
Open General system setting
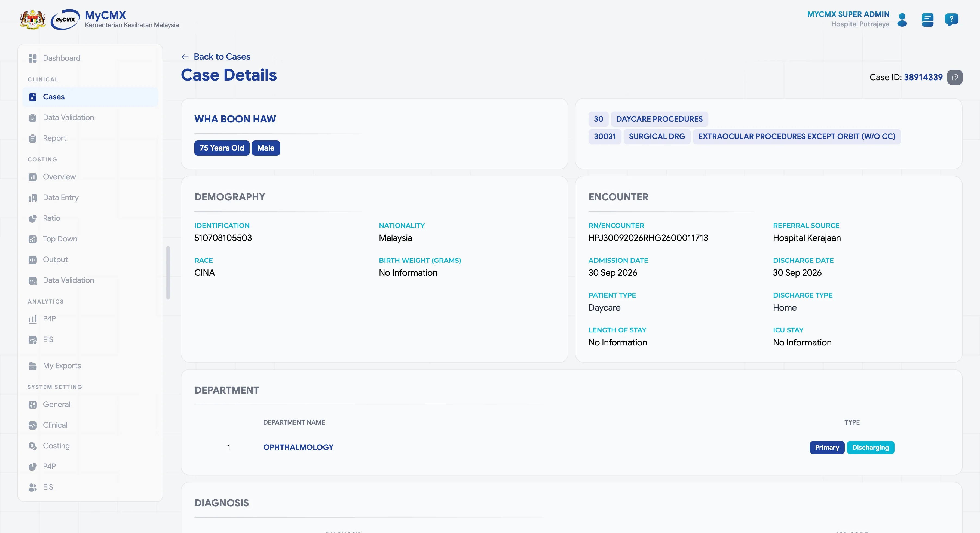90,405
